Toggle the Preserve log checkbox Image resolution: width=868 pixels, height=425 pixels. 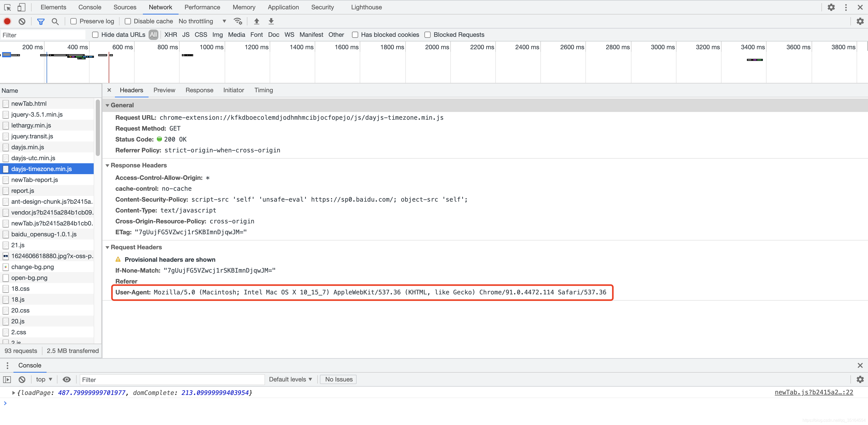click(73, 21)
